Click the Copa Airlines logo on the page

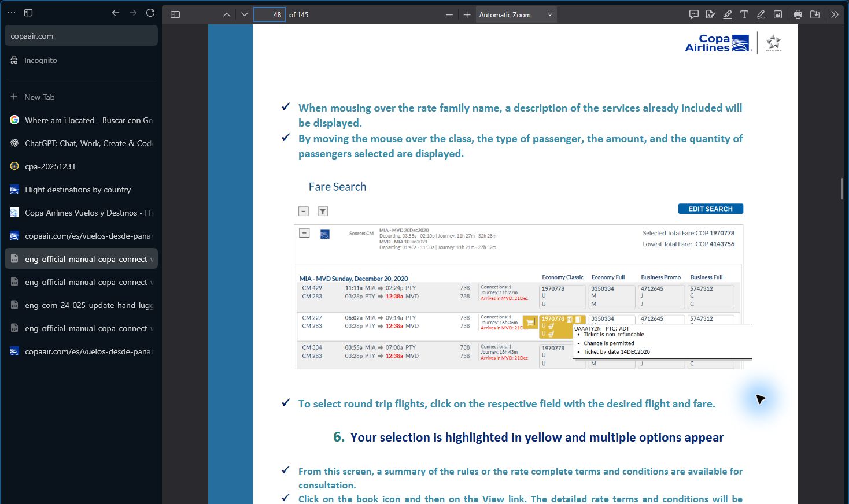pos(717,43)
